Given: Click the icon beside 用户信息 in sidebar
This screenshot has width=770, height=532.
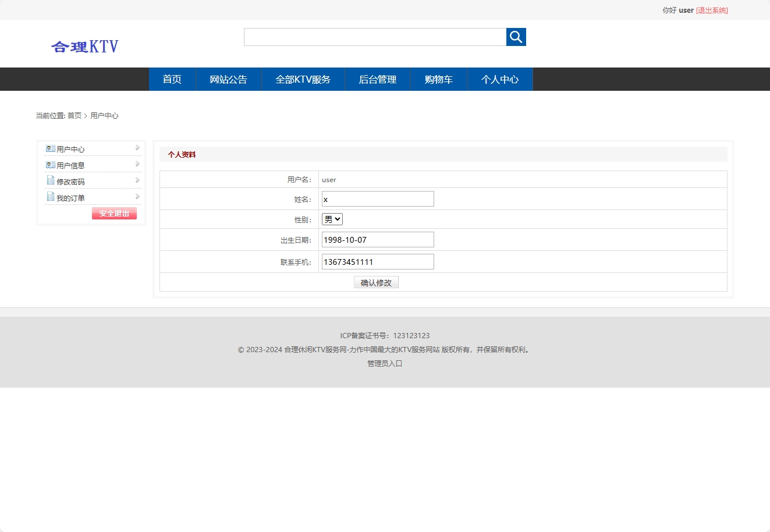Looking at the screenshot, I should 49,165.
